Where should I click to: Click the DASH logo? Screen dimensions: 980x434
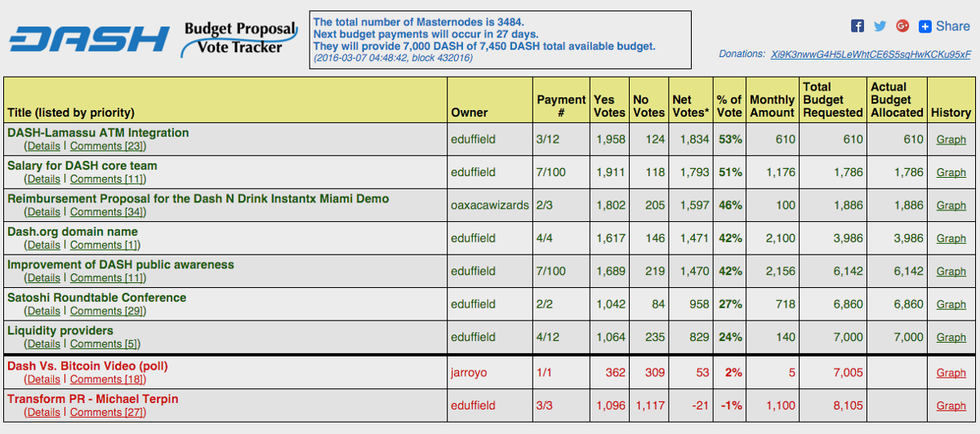90,39
